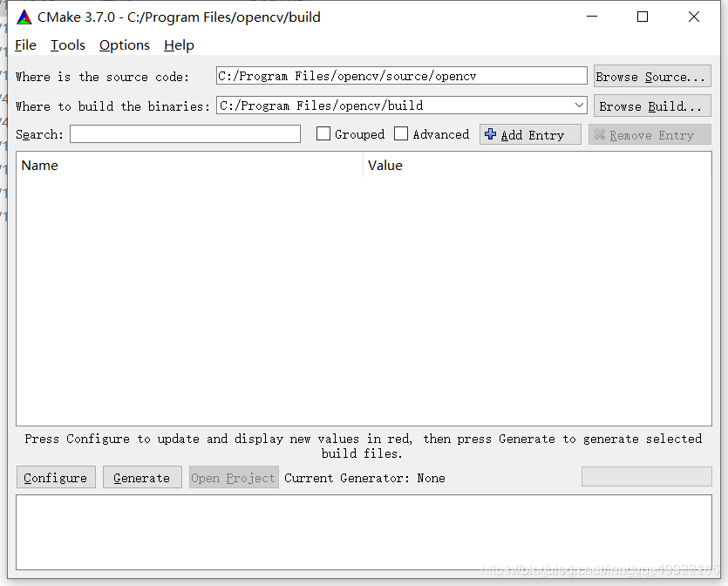Viewport: 728px width, 586px height.
Task: Click Browse Source button
Action: tap(652, 77)
